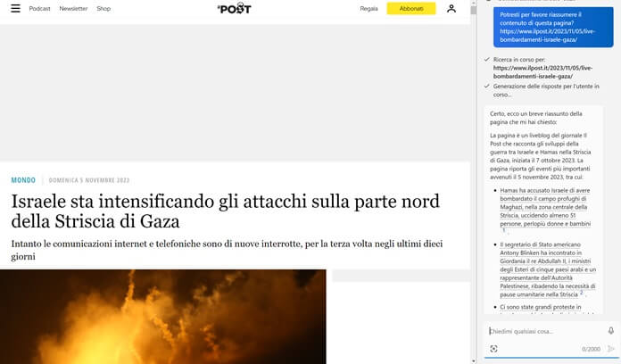Click the Ricerca in corso checkmark status

(x=487, y=60)
